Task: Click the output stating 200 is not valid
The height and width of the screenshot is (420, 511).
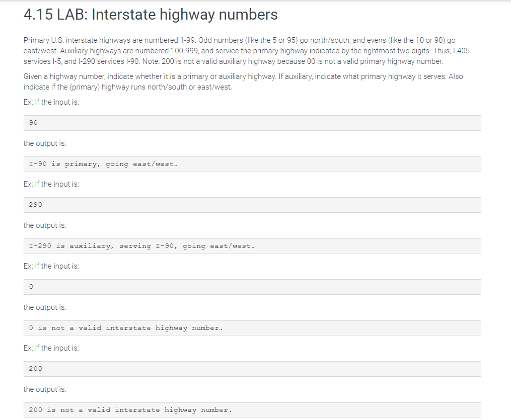Action: [252, 409]
